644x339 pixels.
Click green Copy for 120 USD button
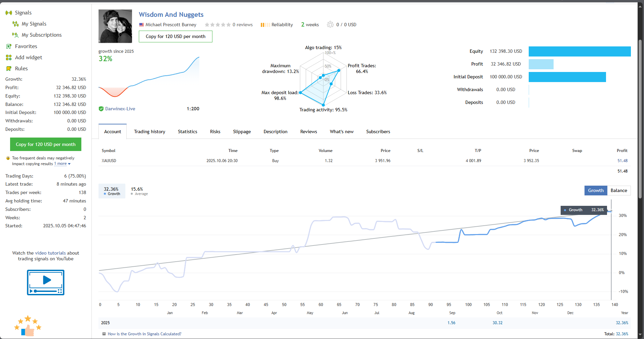point(46,144)
